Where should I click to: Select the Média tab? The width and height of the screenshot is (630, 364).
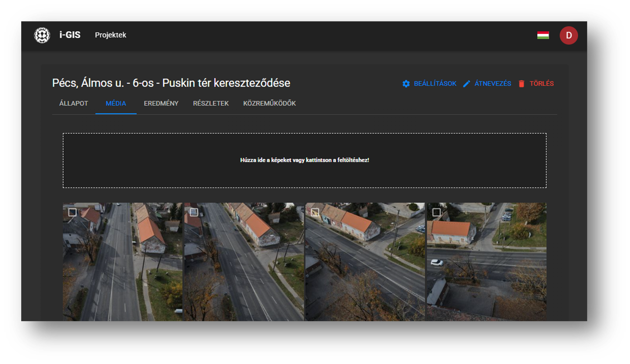point(116,104)
